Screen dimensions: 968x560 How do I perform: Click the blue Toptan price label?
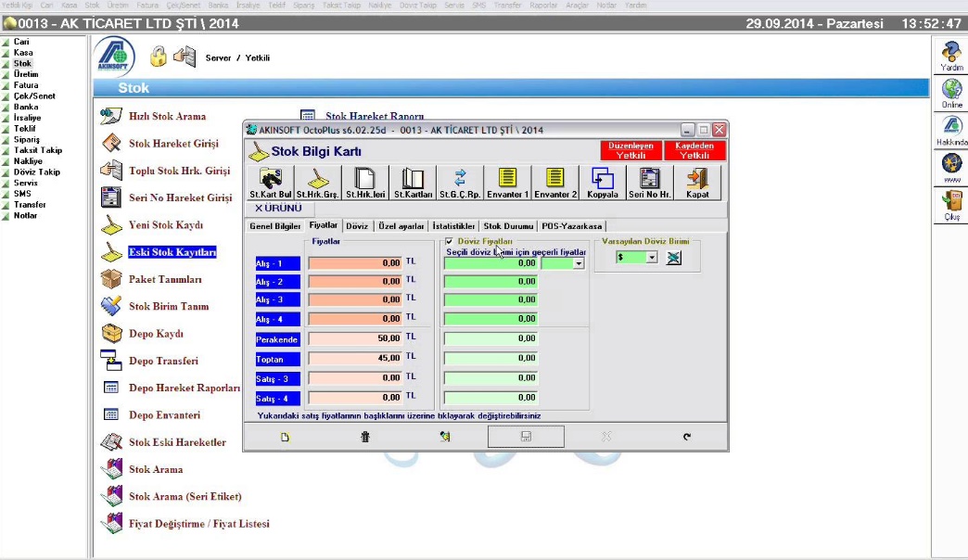[277, 359]
